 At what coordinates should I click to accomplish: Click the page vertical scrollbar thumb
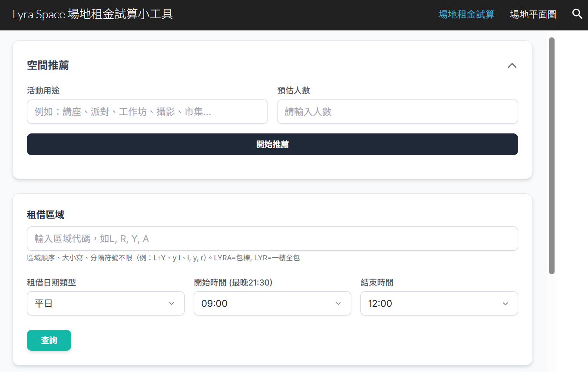552,155
